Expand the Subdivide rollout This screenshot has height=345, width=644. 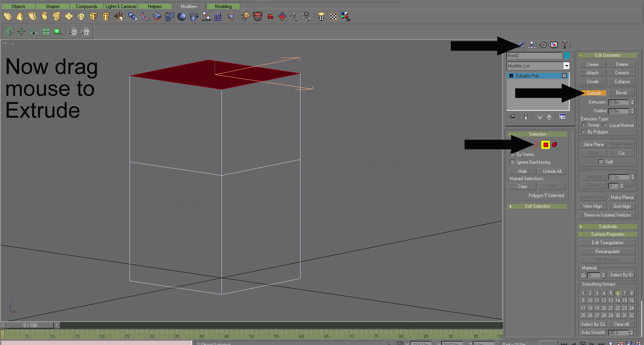608,227
